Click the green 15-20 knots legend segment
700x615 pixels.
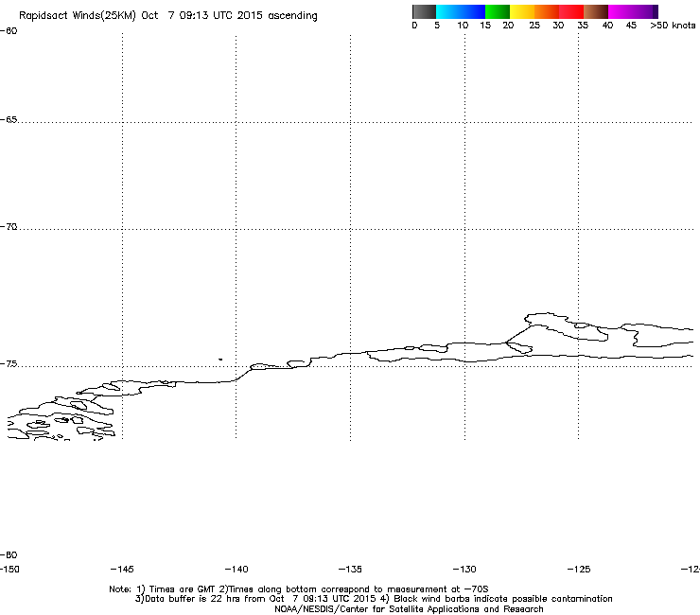tap(498, 11)
